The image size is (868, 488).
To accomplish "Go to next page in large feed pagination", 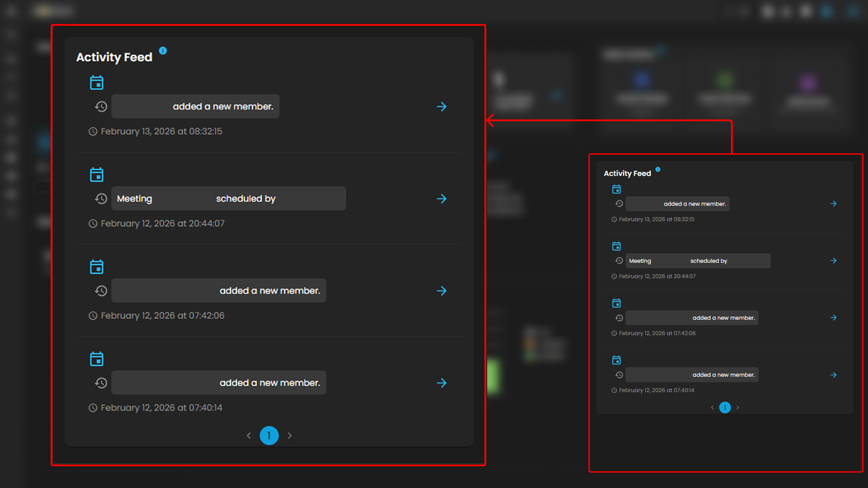I will point(290,436).
